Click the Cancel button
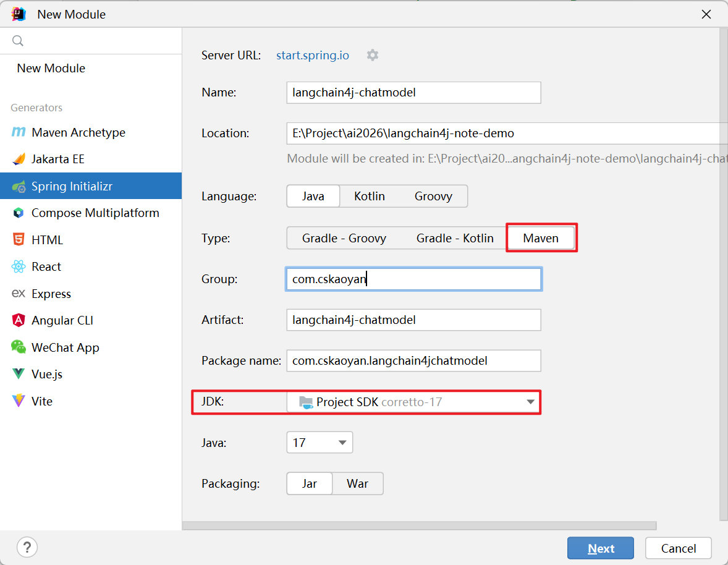Viewport: 728px width, 565px height. 679,548
